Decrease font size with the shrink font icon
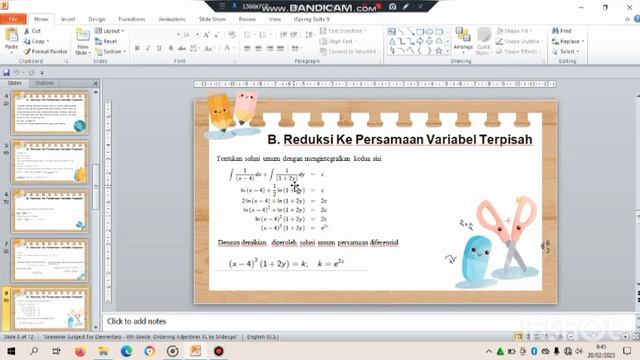Image resolution: width=640 pixels, height=360 pixels. [x=217, y=35]
